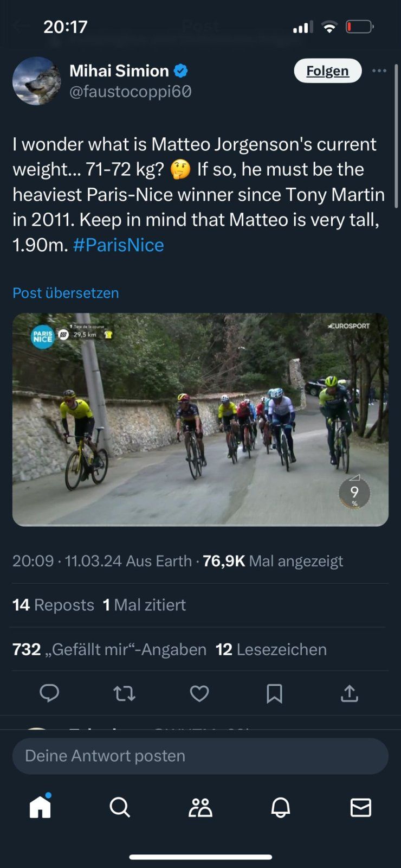The width and height of the screenshot is (401, 868).
Task: Open Mihai Simion's wolf profile picture
Action: pos(37,81)
